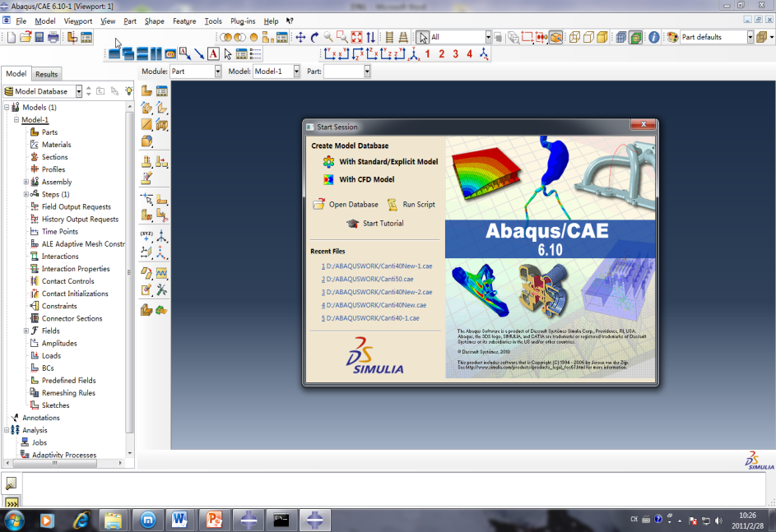This screenshot has width=776, height=532.
Task: Open the empty Part dropdown
Action: point(347,72)
